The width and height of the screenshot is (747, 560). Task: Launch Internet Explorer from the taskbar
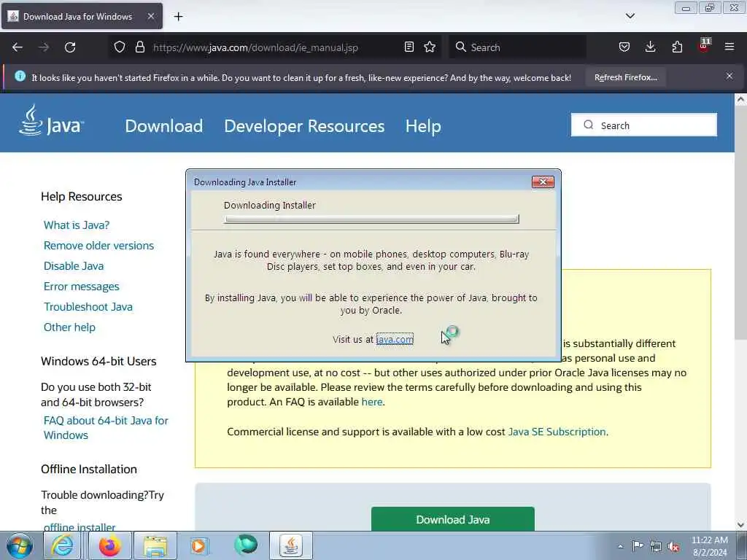[x=63, y=545]
